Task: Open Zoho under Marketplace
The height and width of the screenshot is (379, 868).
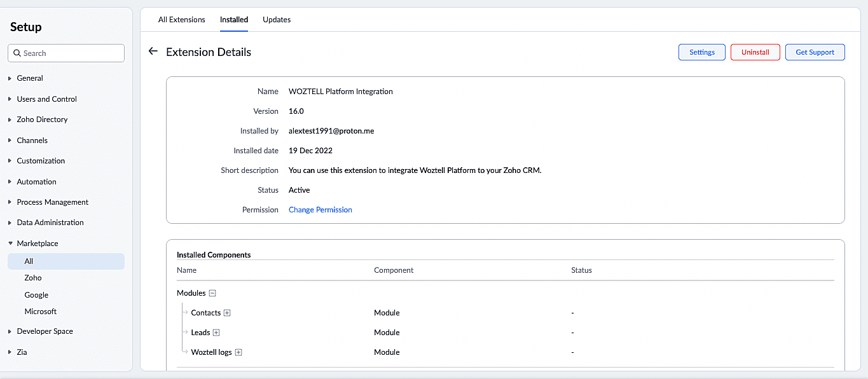Action: [33, 278]
